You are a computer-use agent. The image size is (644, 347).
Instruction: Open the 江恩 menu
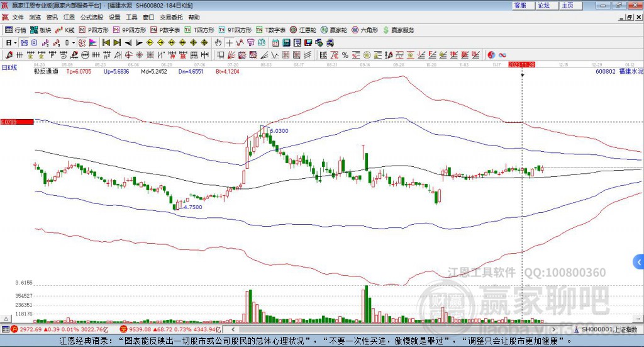(69, 17)
